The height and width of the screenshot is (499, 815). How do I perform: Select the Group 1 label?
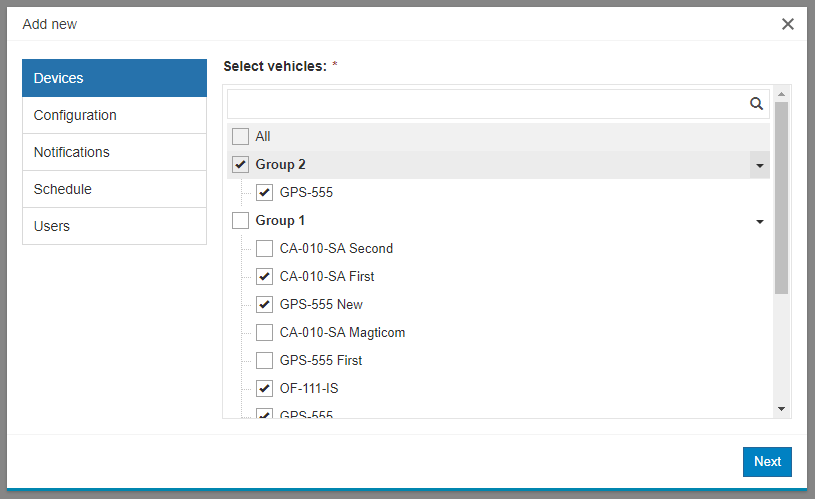point(280,220)
